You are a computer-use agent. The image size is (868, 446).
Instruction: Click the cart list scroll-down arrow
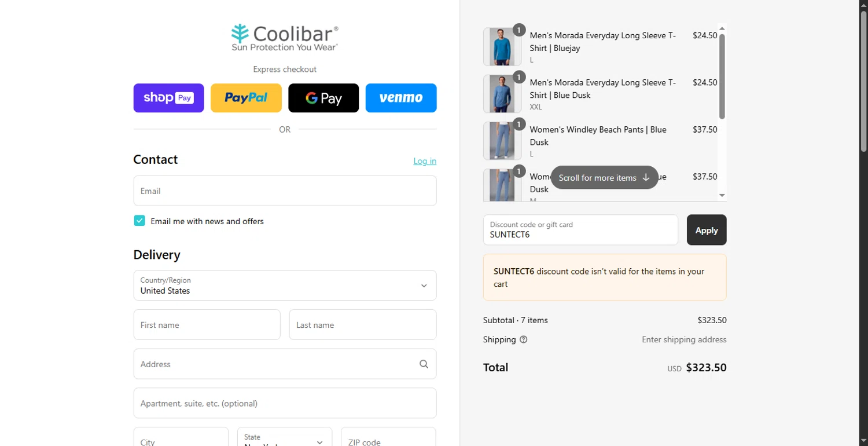(x=722, y=195)
